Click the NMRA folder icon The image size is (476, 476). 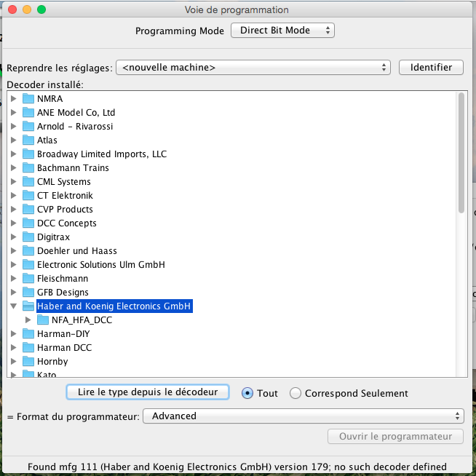click(x=28, y=98)
